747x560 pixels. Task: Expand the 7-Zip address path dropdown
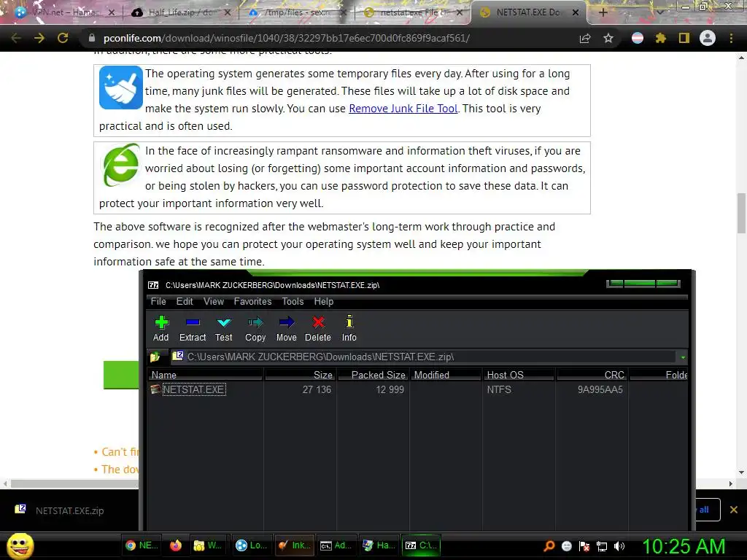coord(683,357)
